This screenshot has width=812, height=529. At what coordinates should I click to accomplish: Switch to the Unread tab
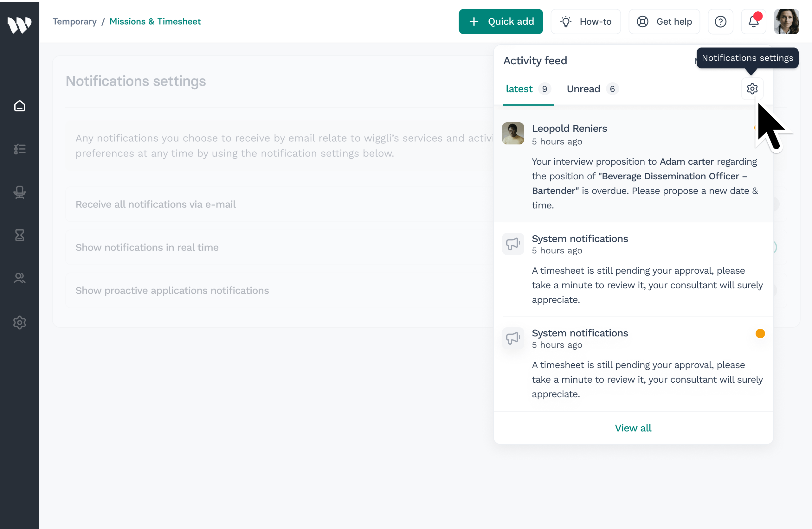(x=583, y=89)
